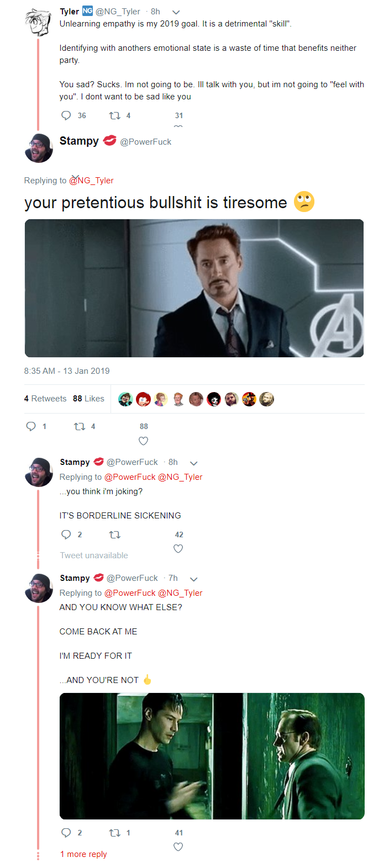This screenshot has width=389, height=868.
Task: Show the 1 more reply link
Action: (83, 854)
